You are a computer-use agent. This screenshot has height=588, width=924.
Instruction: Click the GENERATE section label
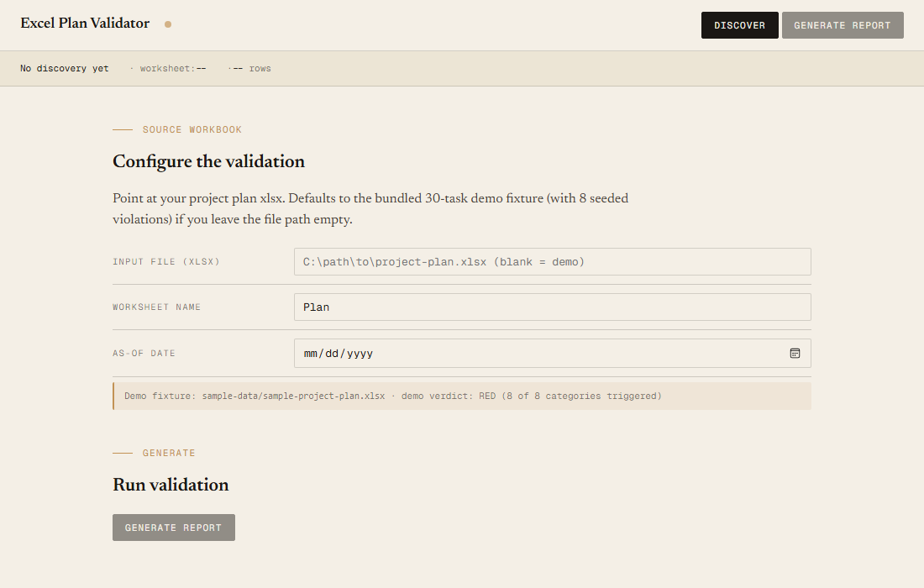pyautogui.click(x=169, y=453)
